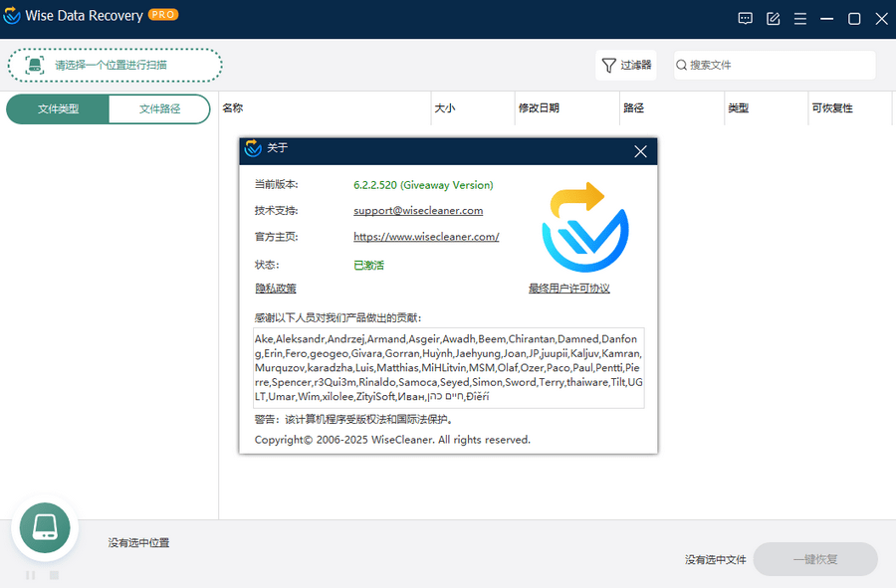Click the edit note icon in title bar
The width and height of the screenshot is (896, 588).
[773, 19]
